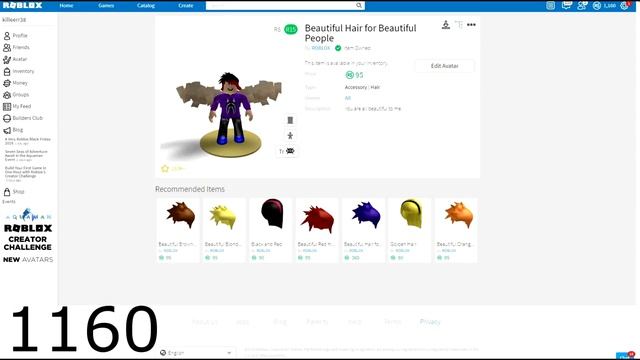Open the friends icon in header
Viewport: 640px width, 360px height.
pyautogui.click(x=582, y=5)
